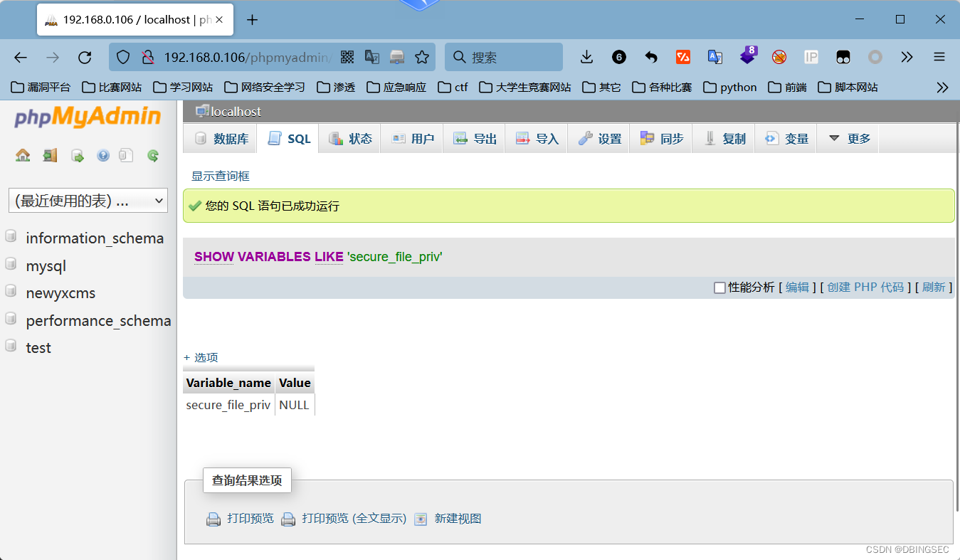Click the 显示查询框 show query box link
Screen dimensions: 960x560
(x=221, y=176)
